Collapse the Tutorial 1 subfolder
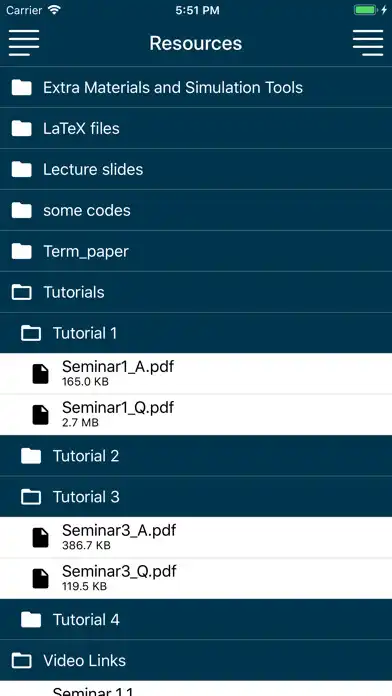Image resolution: width=392 pixels, height=696 pixels. (196, 333)
